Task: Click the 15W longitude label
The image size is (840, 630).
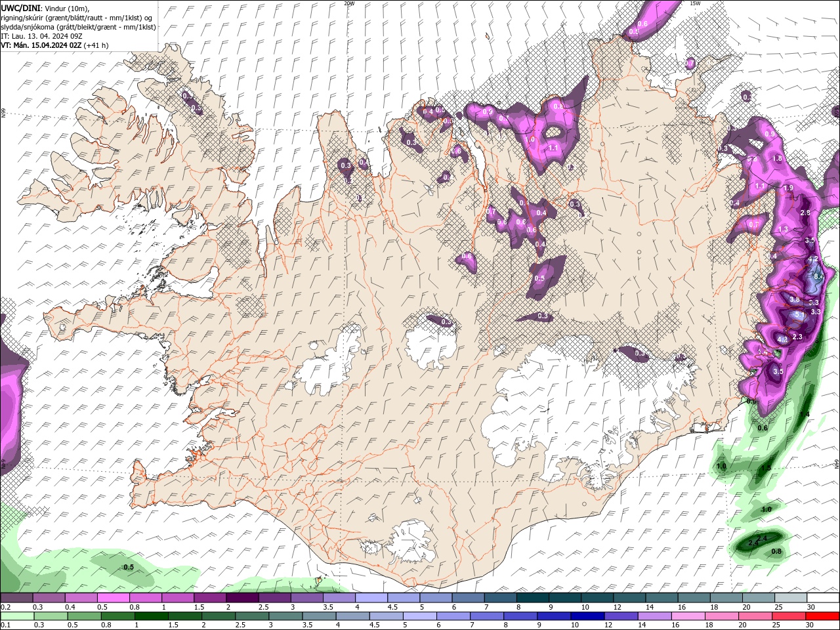Action: pos(695,3)
